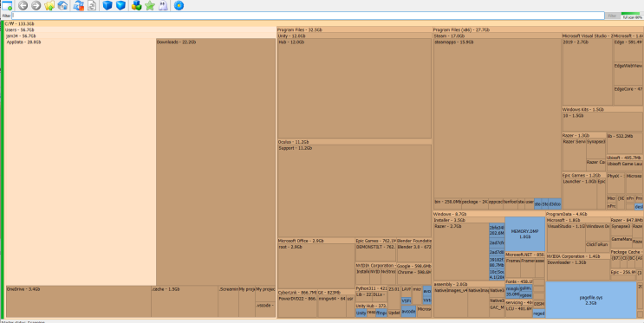The image size is (644, 323).
Task: Select the .vscode folder block
Action: point(265,309)
